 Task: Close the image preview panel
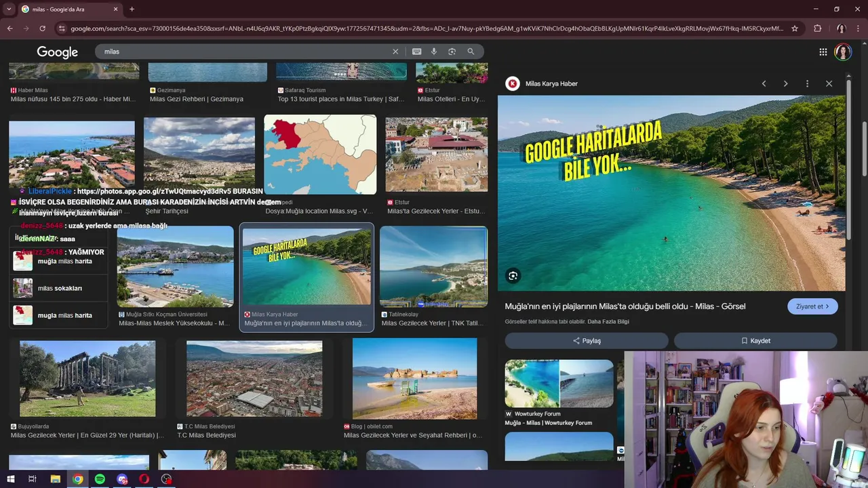point(829,83)
